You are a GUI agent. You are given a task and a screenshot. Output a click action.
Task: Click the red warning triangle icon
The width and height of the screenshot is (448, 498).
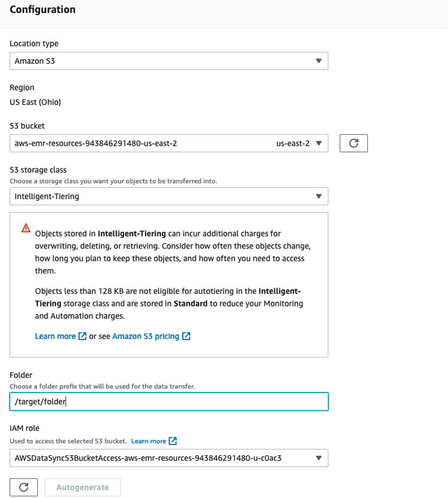coord(25,229)
